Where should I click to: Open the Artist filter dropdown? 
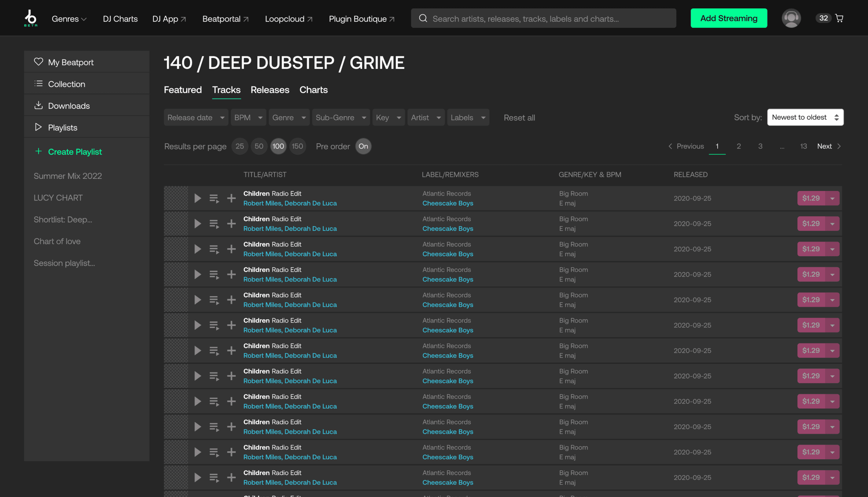coord(426,118)
